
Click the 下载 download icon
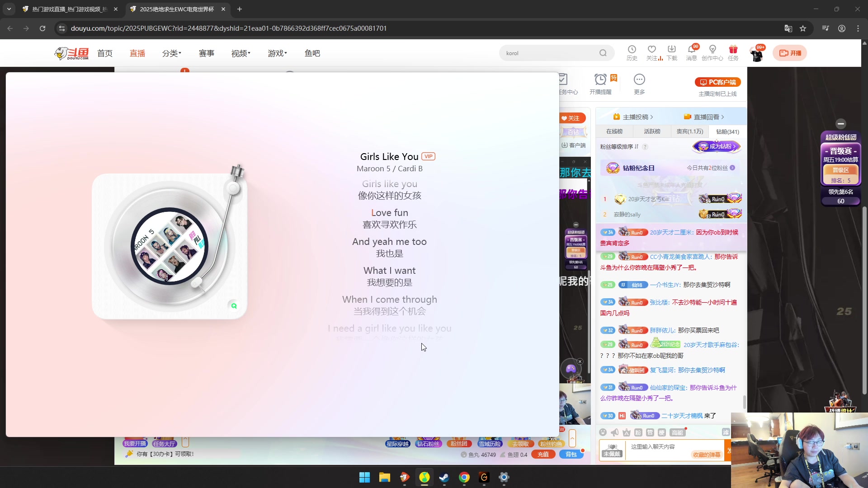pos(672,49)
